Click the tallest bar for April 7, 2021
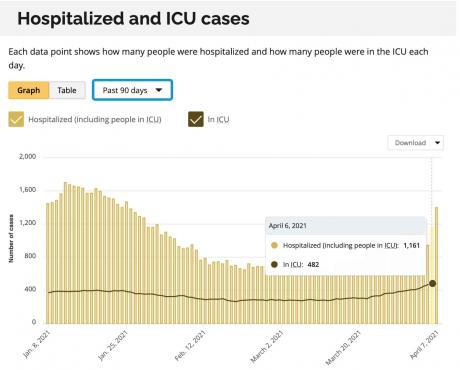This screenshot has height=370, width=460. (x=436, y=265)
